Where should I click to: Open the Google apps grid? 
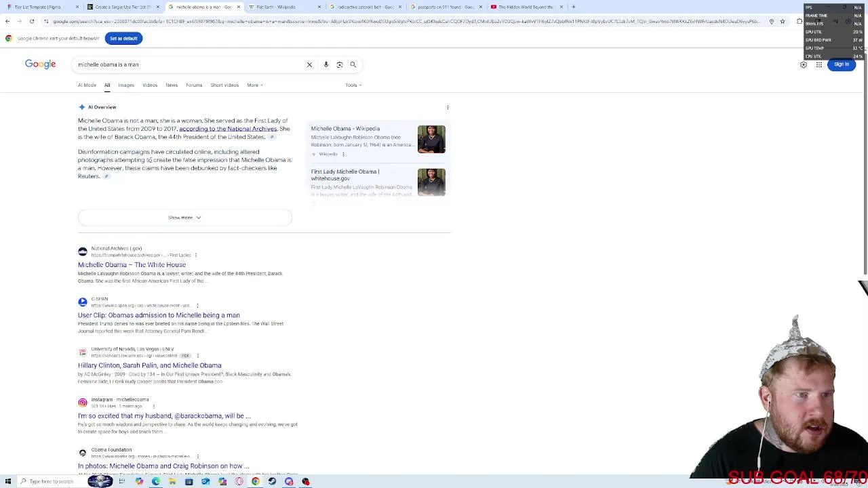click(x=819, y=64)
